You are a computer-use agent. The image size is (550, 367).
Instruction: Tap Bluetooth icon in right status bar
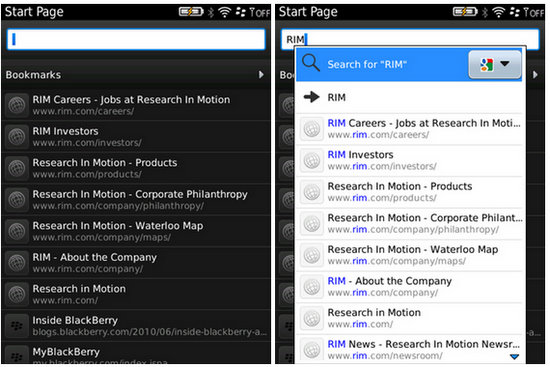click(x=485, y=12)
